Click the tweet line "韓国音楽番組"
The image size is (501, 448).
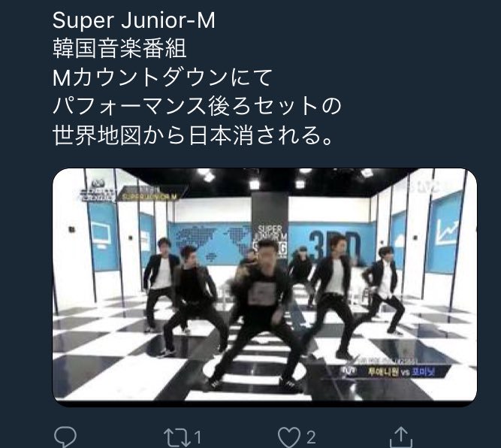tap(119, 50)
